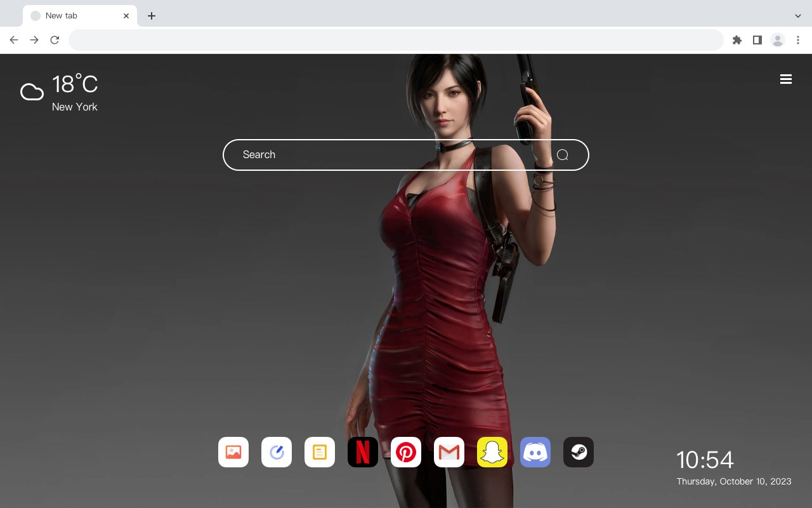Open the blue checkmark tasks shortcut
This screenshot has height=508, width=812.
click(x=277, y=452)
